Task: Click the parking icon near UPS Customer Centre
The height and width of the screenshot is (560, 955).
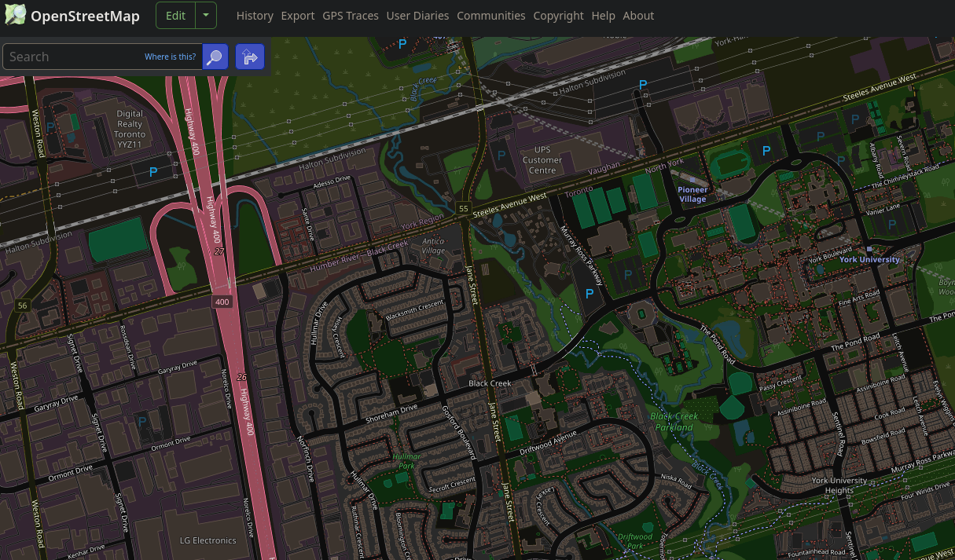Action: tap(501, 156)
